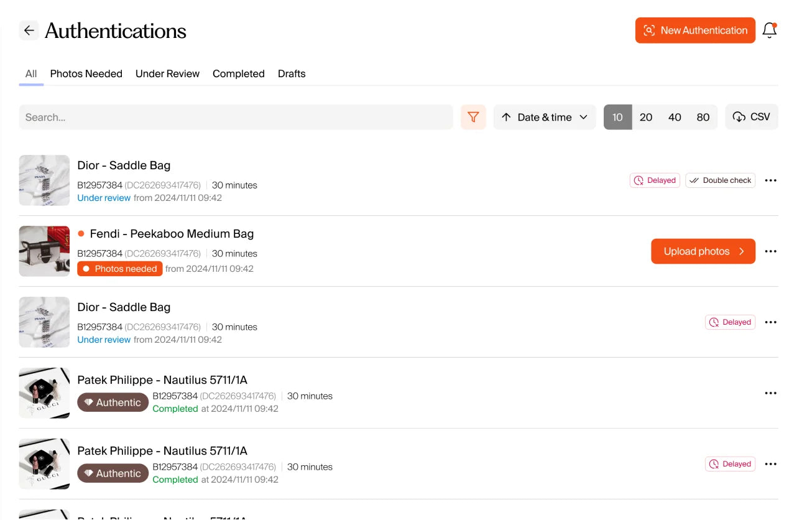Open more options for the Fendi Peekaboo row
The height and width of the screenshot is (520, 812).
pos(771,251)
